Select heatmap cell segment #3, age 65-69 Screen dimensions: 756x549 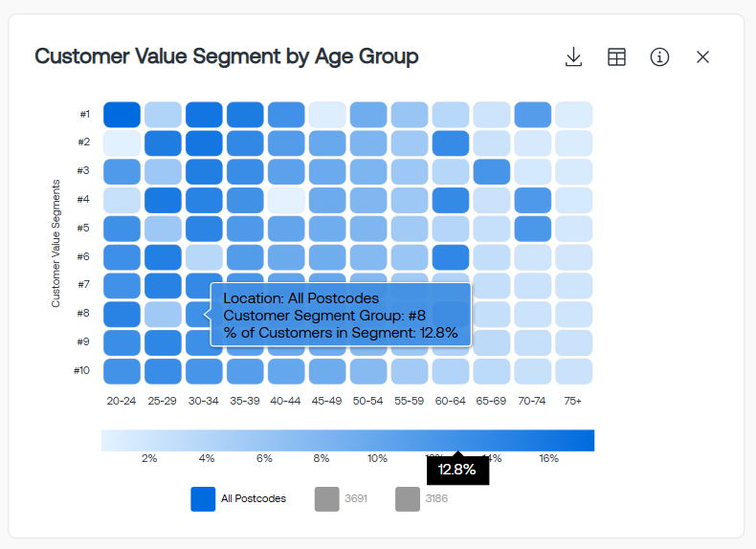491,171
